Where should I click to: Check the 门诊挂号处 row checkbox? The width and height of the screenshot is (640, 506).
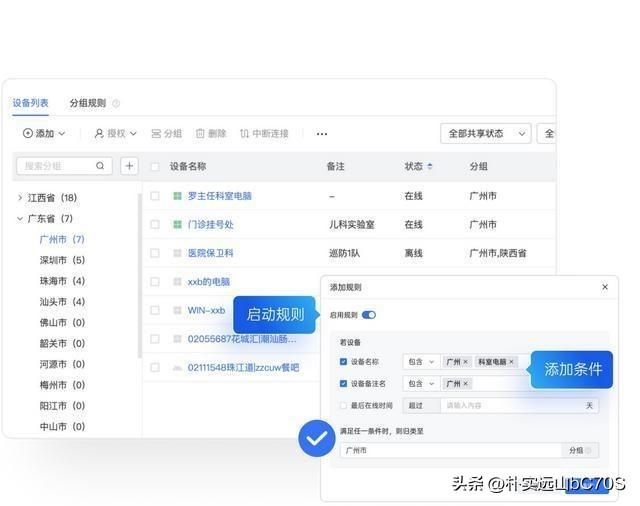coord(155,224)
